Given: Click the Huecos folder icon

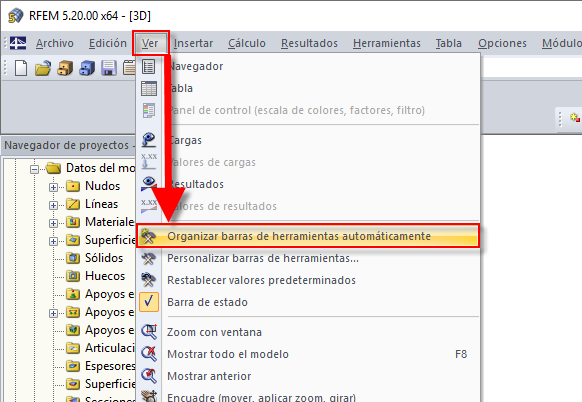Looking at the screenshot, I should (x=73, y=276).
